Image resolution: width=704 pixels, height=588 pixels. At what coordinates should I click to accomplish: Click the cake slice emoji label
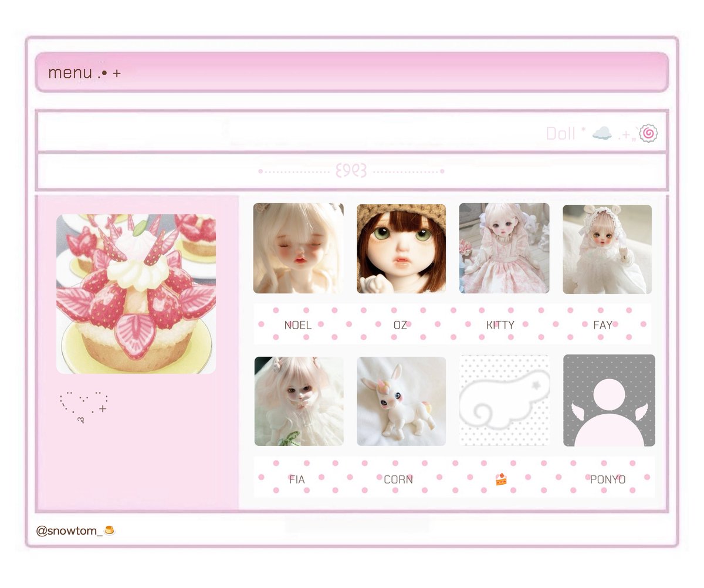pyautogui.click(x=501, y=479)
